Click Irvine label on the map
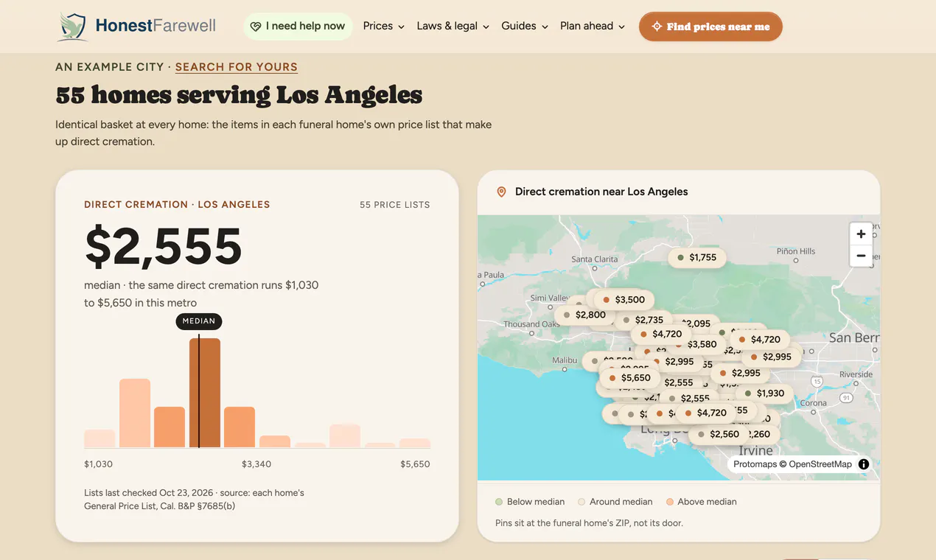This screenshot has height=560, width=936. (x=756, y=450)
